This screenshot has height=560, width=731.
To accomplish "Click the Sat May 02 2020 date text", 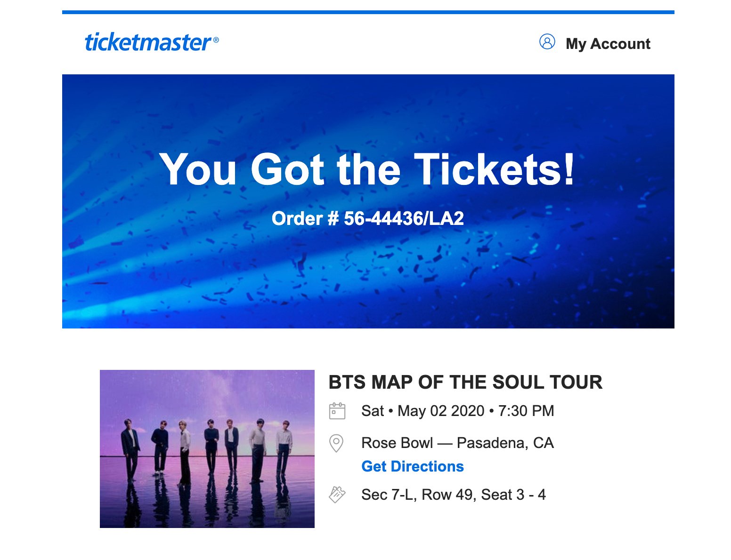I will click(x=422, y=411).
